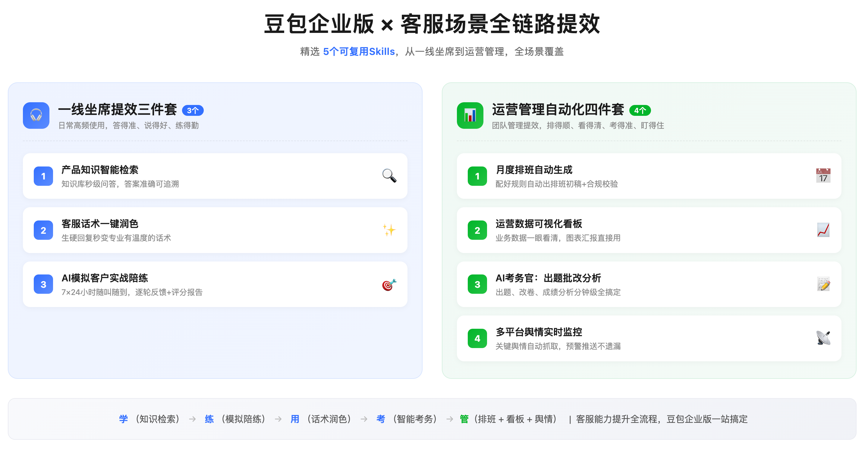Image resolution: width=868 pixels, height=450 pixels.
Task: Open the 运营数据可视化看板 card title
Action: tap(539, 223)
